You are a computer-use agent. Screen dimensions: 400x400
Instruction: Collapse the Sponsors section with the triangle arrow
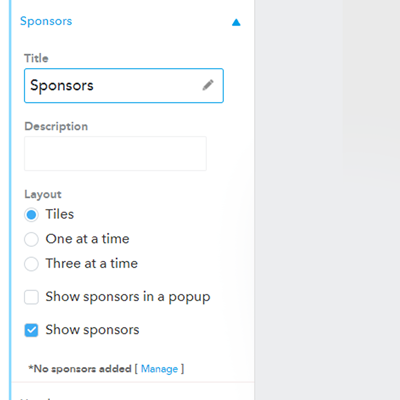coord(236,22)
